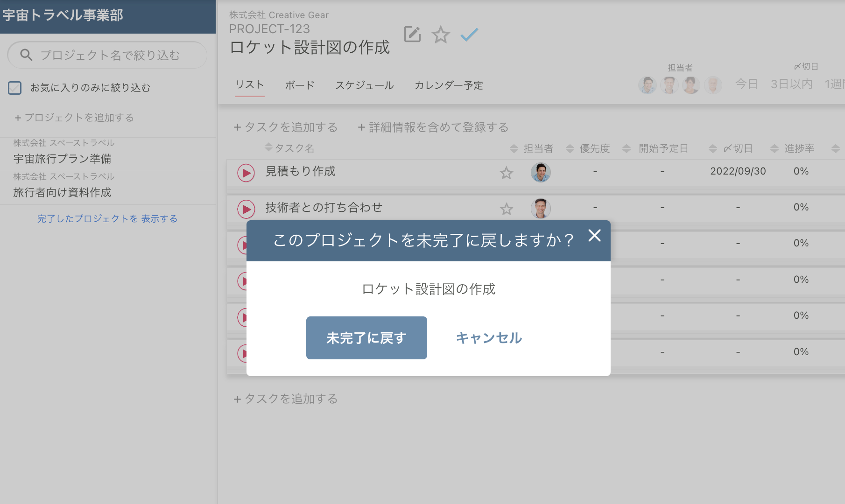Select the first assignee avatar under 担当者 filter
This screenshot has height=504, width=845.
click(x=647, y=85)
